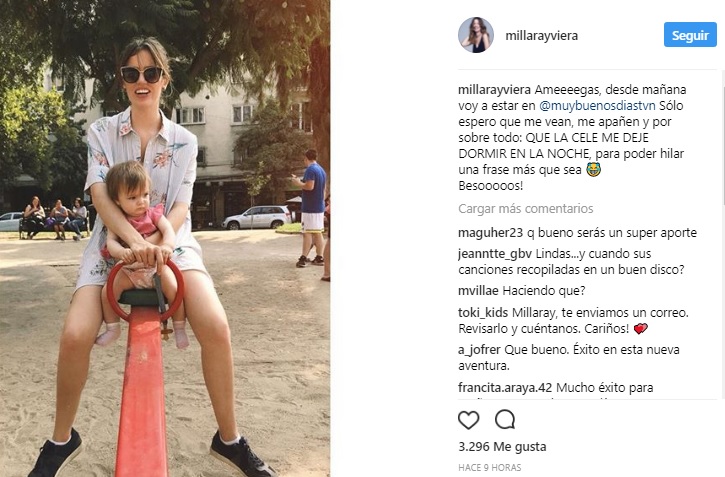Open the @muybuenosdiastvn mention link
The height and width of the screenshot is (477, 725).
tap(597, 105)
